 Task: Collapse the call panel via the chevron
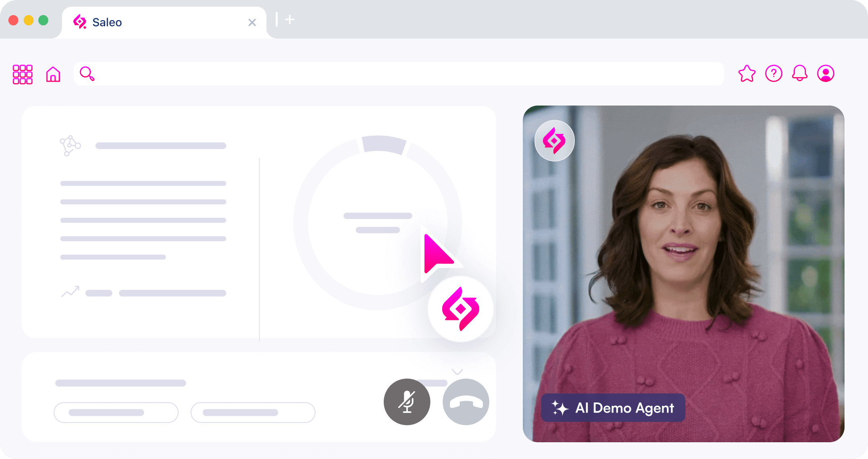pyautogui.click(x=457, y=371)
